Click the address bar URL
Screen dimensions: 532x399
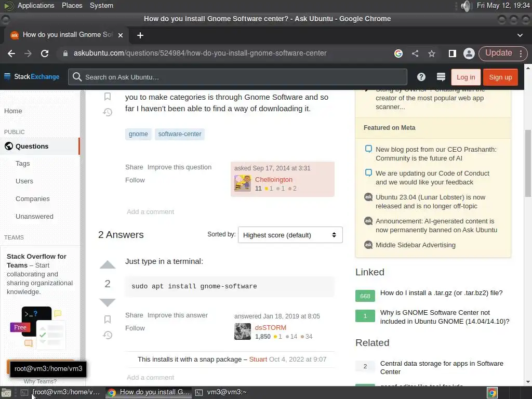coord(200,54)
